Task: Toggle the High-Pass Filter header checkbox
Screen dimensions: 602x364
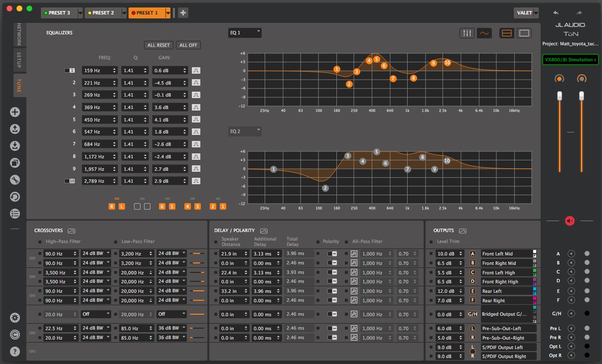Action: click(40, 242)
